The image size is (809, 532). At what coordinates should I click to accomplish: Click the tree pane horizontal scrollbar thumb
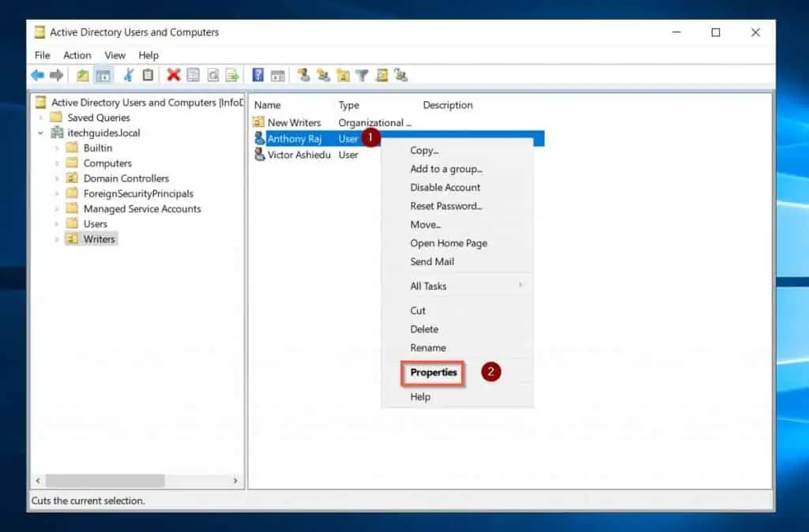(x=105, y=481)
